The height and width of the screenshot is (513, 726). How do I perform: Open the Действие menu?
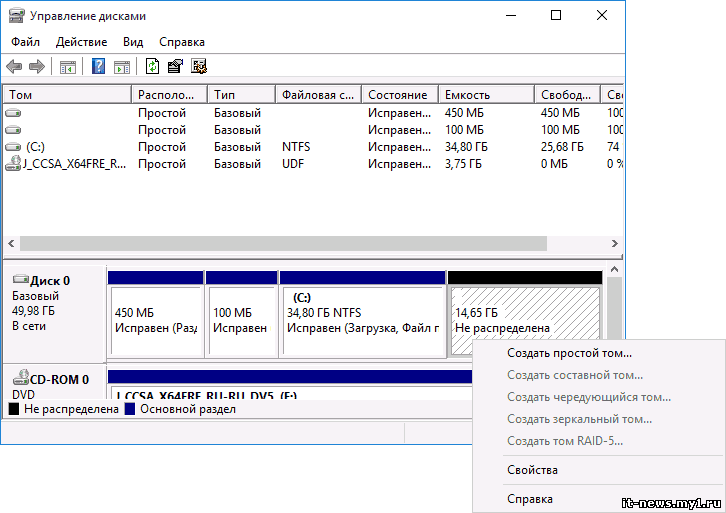click(81, 42)
